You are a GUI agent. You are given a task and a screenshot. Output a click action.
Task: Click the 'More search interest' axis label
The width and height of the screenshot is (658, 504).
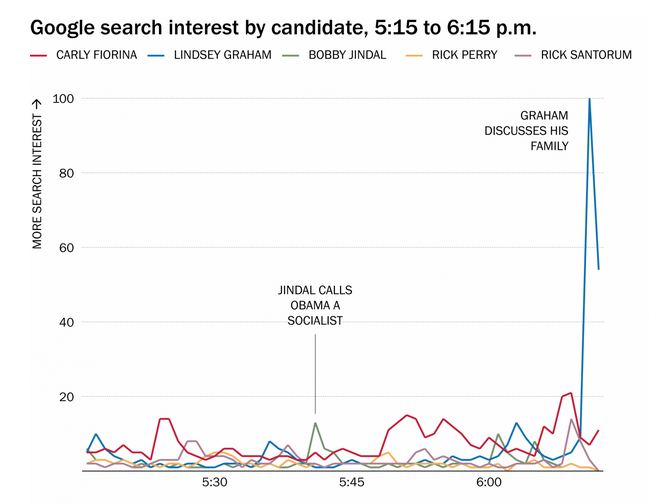38,173
